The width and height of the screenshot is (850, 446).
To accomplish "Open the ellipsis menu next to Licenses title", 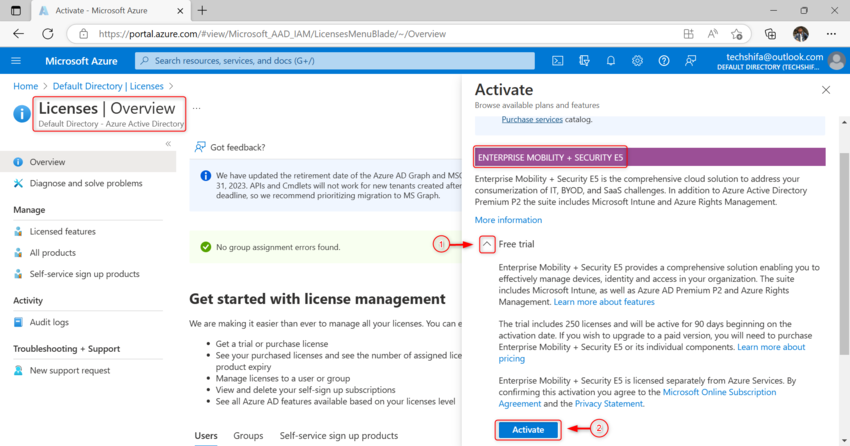I will [196, 108].
